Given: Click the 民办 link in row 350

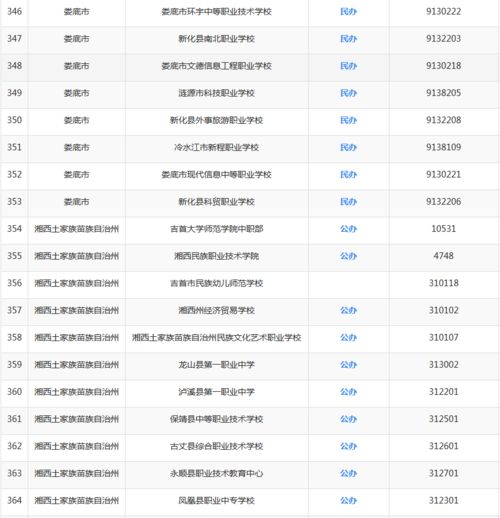Looking at the screenshot, I should pyautogui.click(x=348, y=120).
